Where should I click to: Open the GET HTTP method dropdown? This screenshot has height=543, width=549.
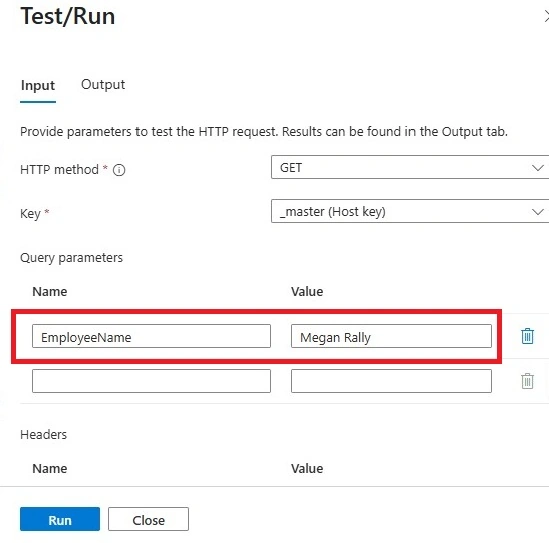point(410,167)
